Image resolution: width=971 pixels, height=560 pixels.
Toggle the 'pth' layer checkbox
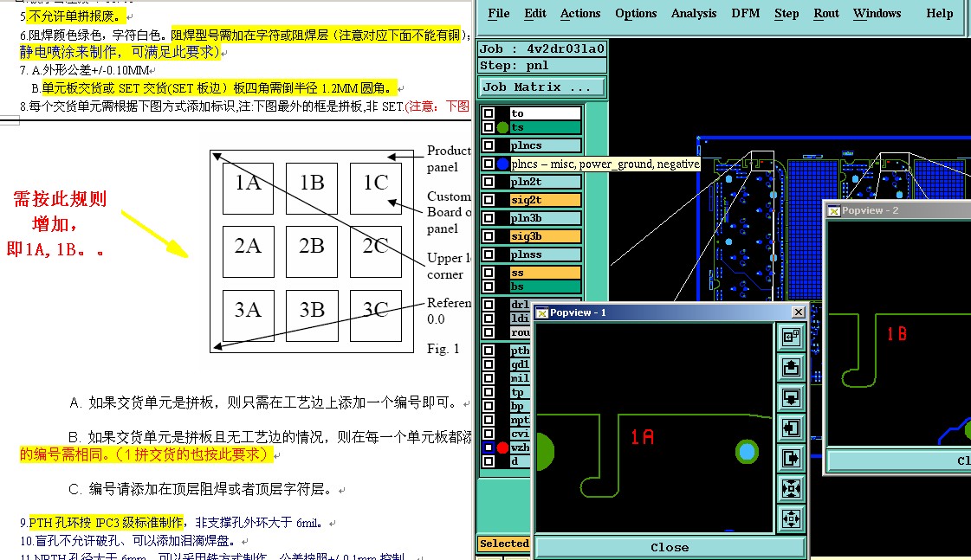pos(489,351)
